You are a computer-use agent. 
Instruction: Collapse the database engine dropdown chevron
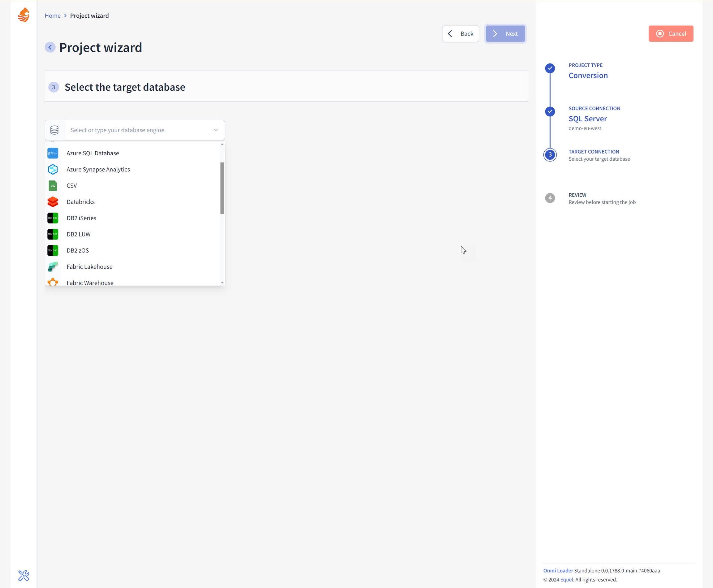click(216, 130)
